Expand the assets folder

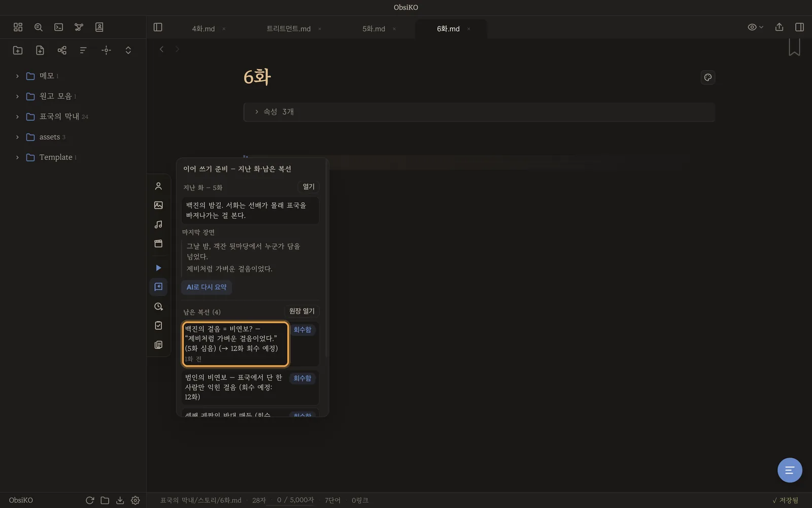[49, 137]
